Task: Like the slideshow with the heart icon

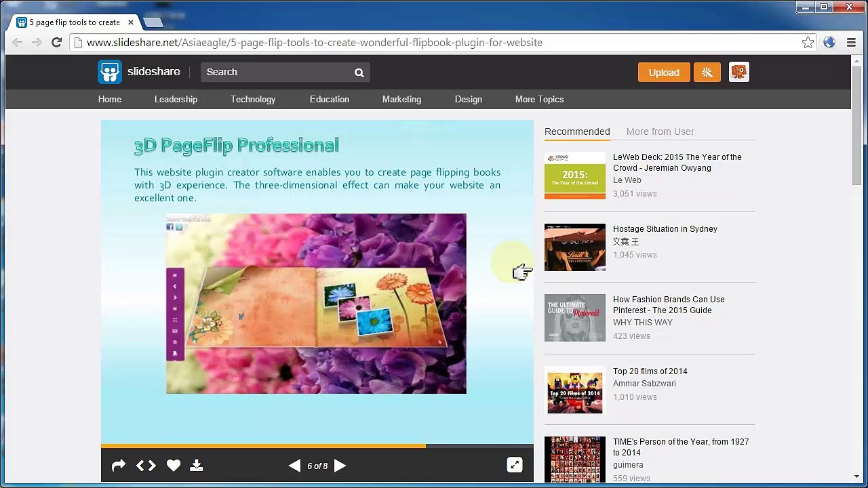Action: [x=174, y=466]
